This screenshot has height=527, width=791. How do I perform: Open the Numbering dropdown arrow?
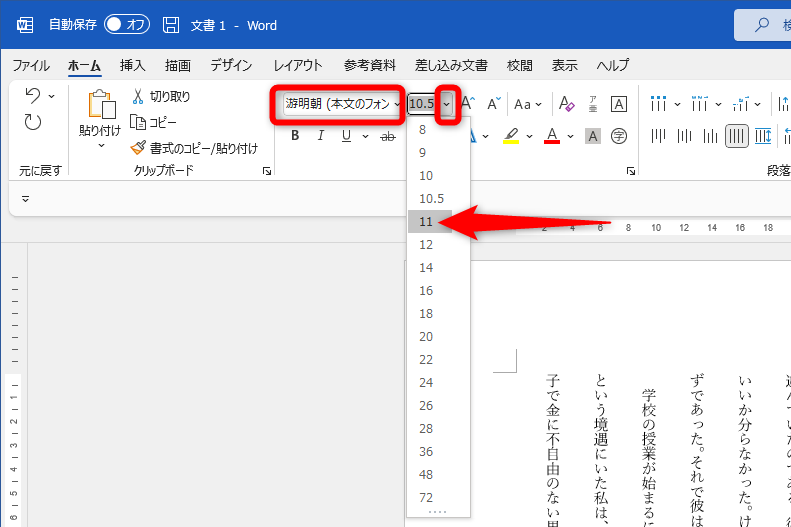718,104
